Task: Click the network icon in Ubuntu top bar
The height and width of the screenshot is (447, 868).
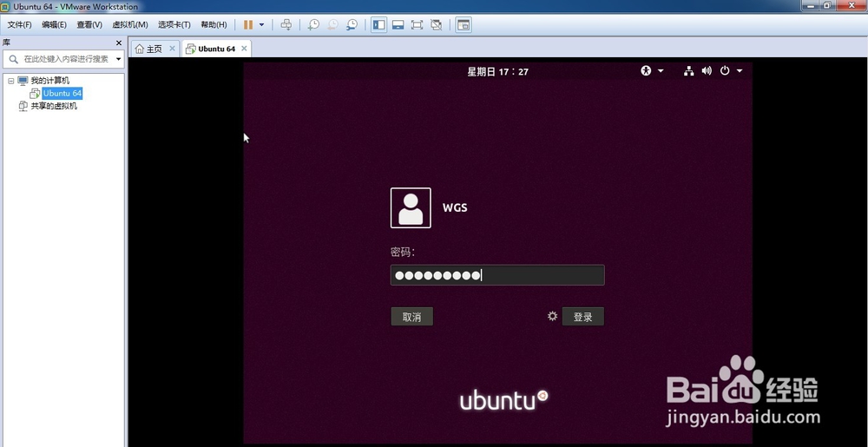Action: tap(688, 71)
